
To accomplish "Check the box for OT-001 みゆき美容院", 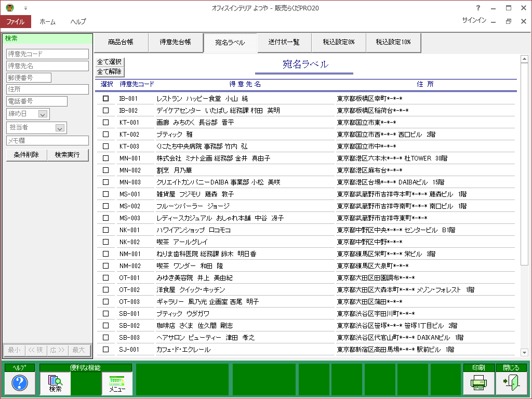I will [x=106, y=277].
